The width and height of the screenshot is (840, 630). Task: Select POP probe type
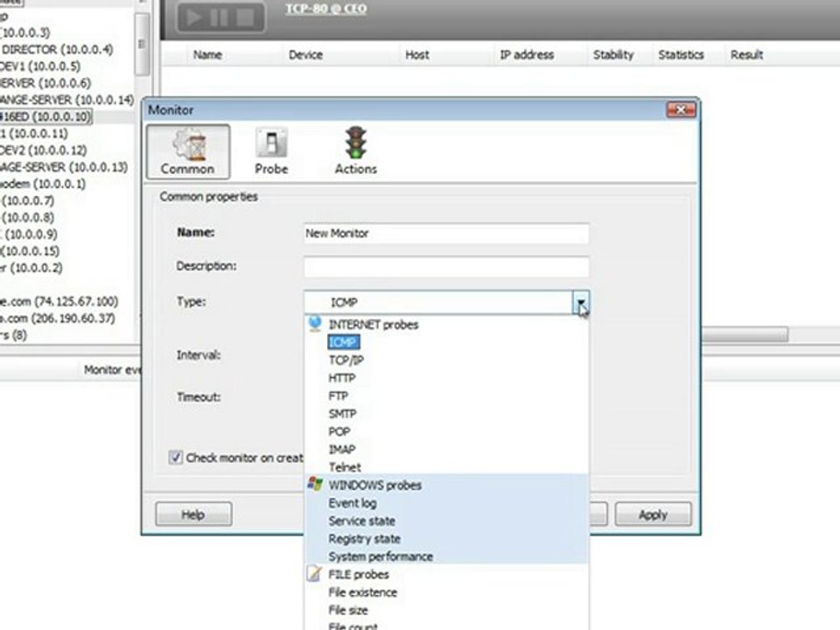coord(339,431)
